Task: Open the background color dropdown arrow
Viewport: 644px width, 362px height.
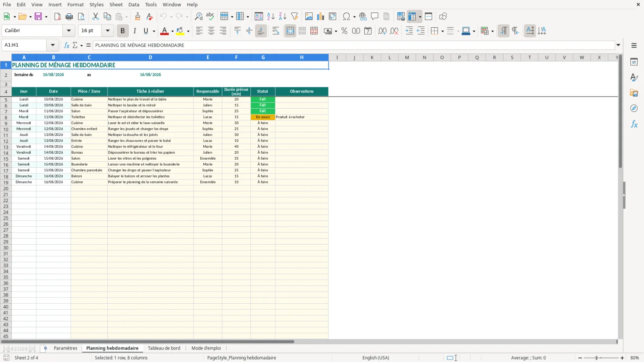Action: [188, 31]
